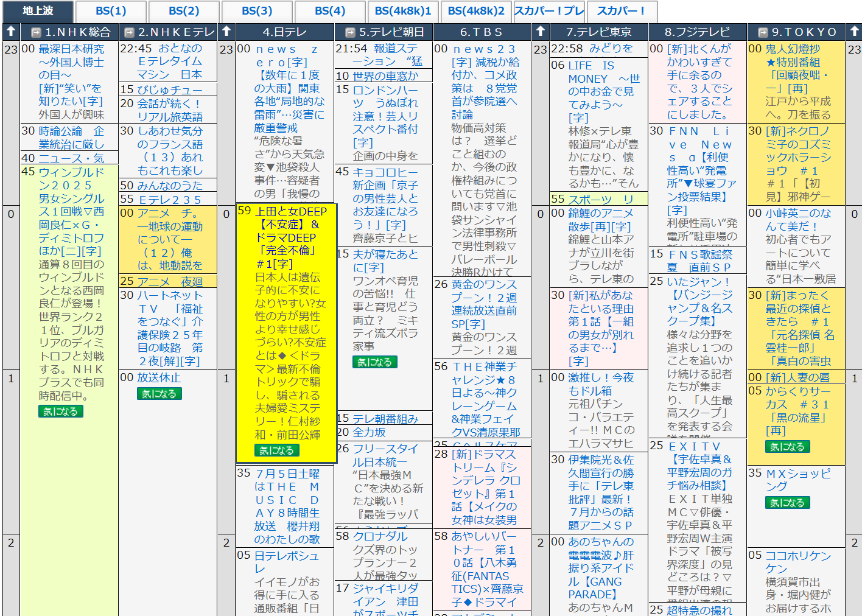Viewport: 862px width, 616px height.
Task: Click the icon beside 1.NHK総合 header
Action: [36, 32]
